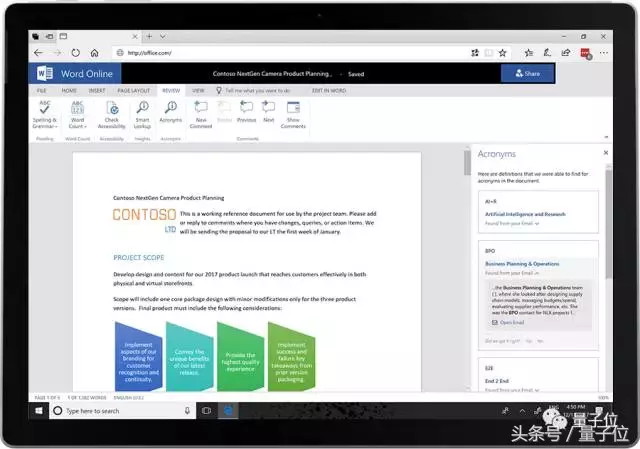The height and width of the screenshot is (449, 640).
Task: Toggle reading view icon in address bar
Action: 489,53
